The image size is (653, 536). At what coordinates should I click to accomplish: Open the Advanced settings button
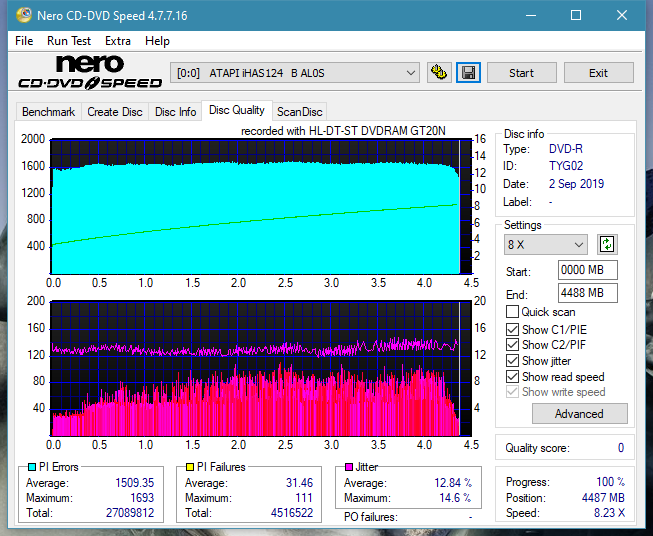(579, 414)
